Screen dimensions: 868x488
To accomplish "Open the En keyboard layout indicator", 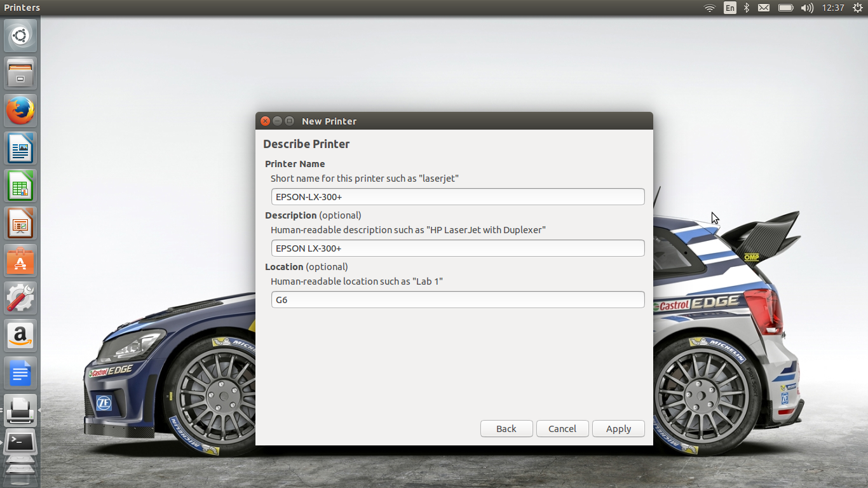I will click(730, 8).
